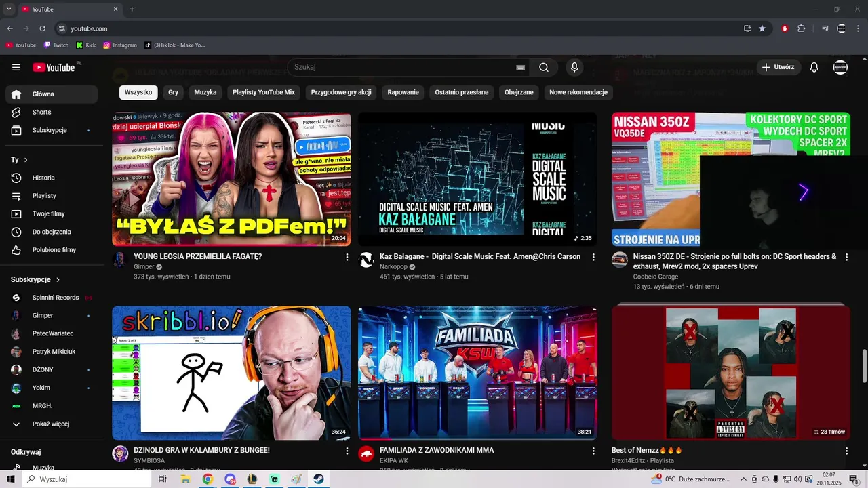Open Playlisty in the sidebar
Screen dimensions: 868x488
(52, 196)
